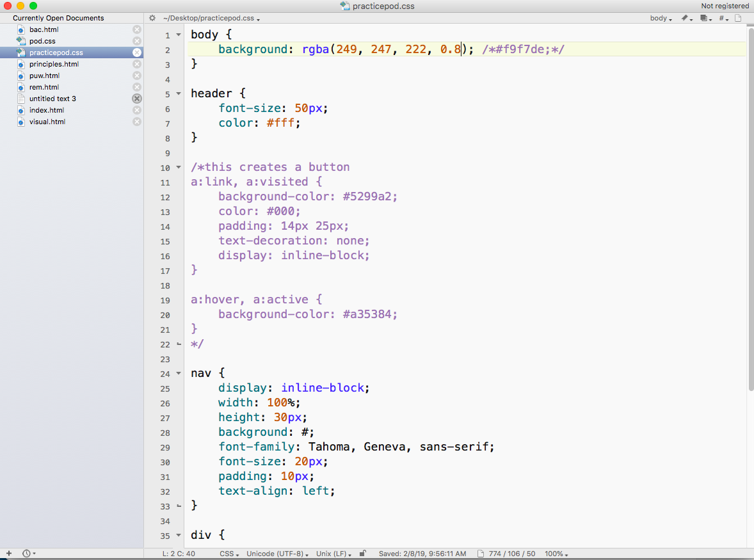Click the padlock icon in the status bar

363,554
